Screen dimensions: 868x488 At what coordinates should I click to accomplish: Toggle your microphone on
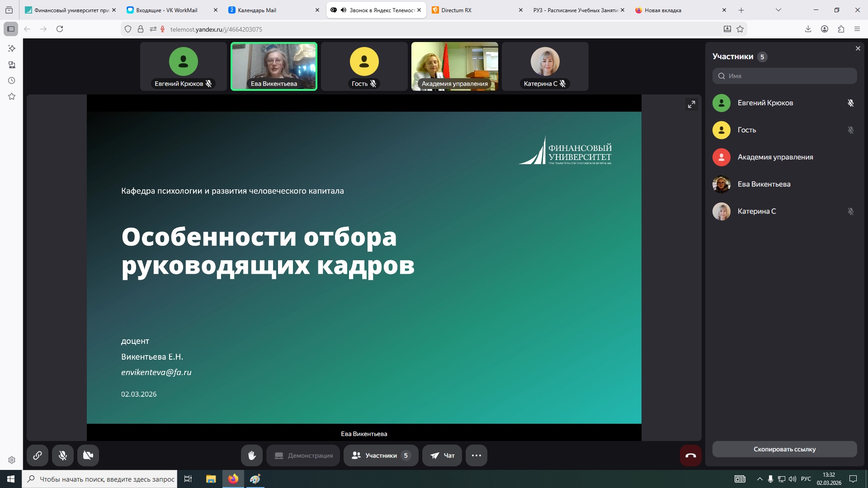[63, 455]
